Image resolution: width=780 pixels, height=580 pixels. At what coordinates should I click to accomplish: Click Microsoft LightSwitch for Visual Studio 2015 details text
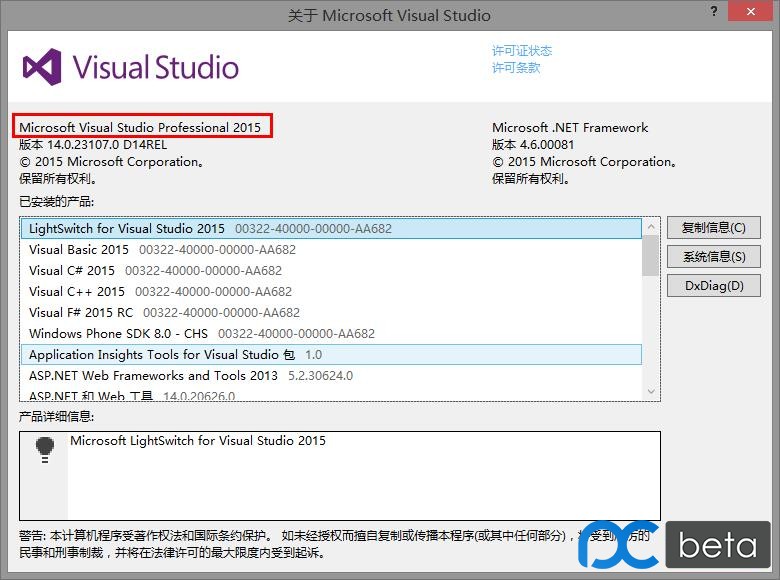point(198,441)
